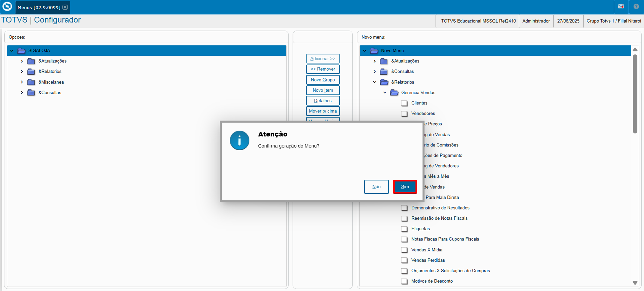Enable the Etiquetas checkbox
This screenshot has width=644, height=291.
click(404, 229)
